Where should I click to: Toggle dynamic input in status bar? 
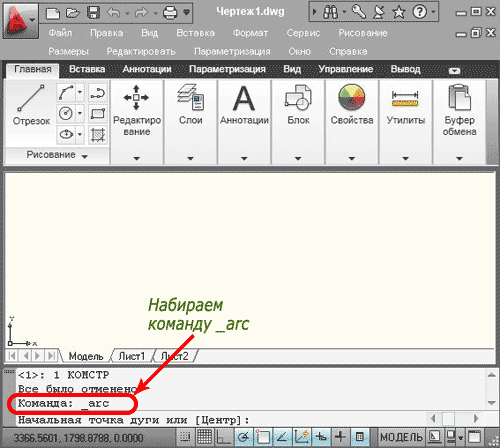tap(321, 437)
